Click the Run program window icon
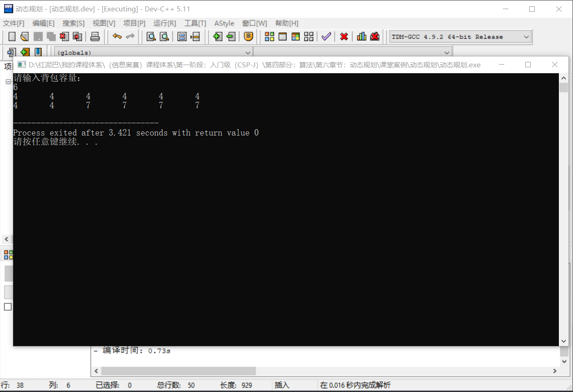The image size is (573, 392). click(282, 37)
